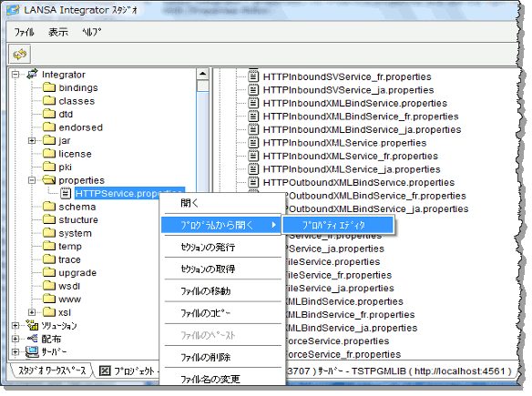
Task: Click the HTTPInboundSVService_fr.properties file icon
Action: point(252,76)
